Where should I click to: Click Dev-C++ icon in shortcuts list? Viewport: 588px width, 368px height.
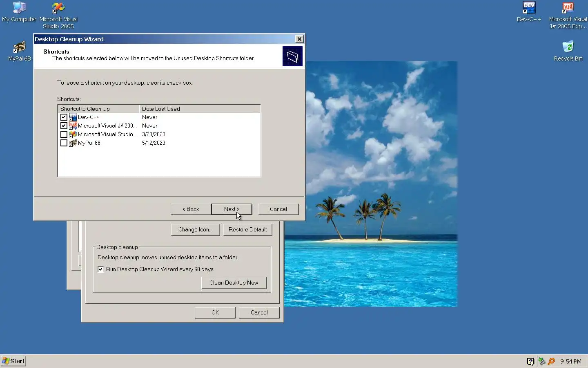click(x=73, y=117)
